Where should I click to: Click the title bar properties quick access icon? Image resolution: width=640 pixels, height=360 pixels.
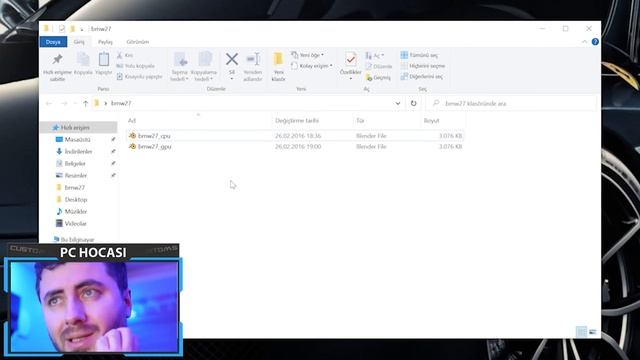[62, 29]
